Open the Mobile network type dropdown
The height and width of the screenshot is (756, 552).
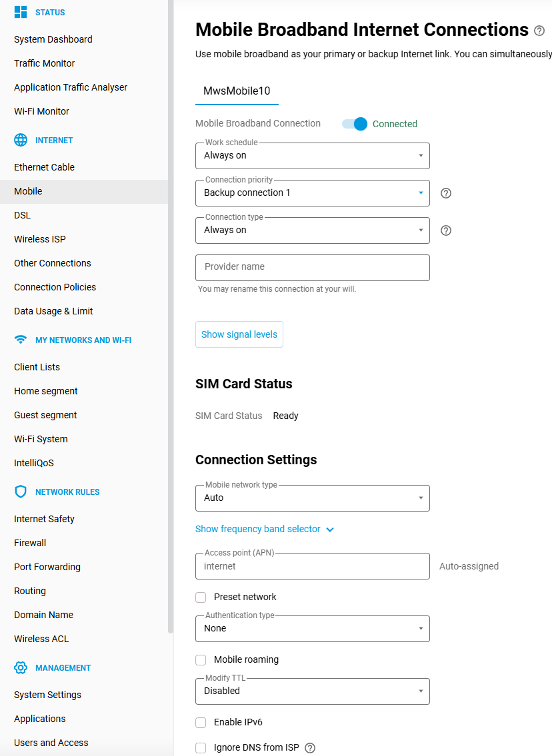(x=312, y=498)
